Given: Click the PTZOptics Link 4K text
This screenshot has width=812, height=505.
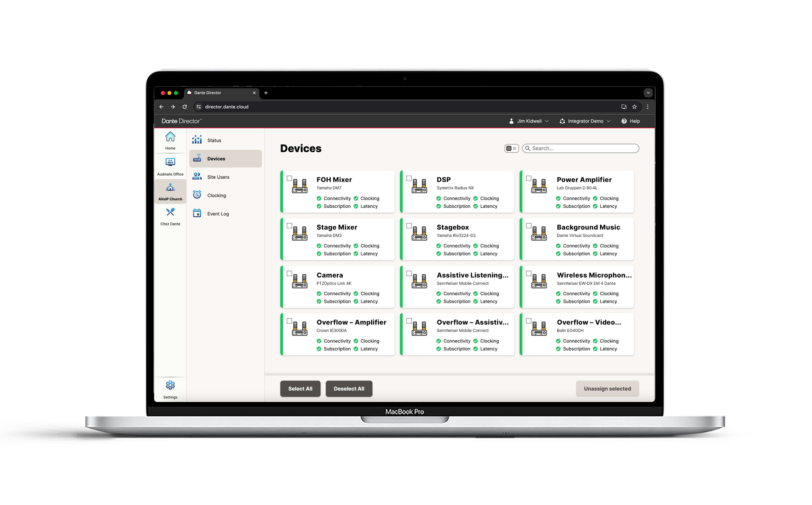Looking at the screenshot, I should point(334,284).
